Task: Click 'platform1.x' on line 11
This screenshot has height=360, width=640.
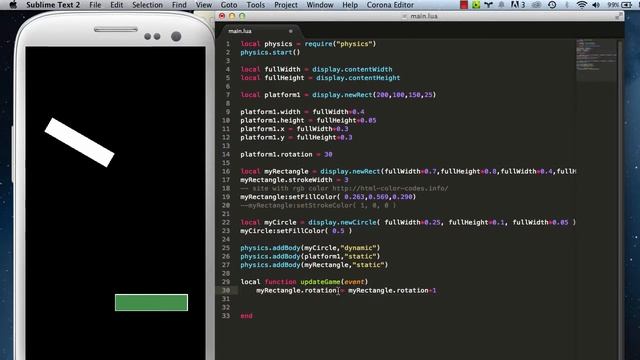Action: 262,129
